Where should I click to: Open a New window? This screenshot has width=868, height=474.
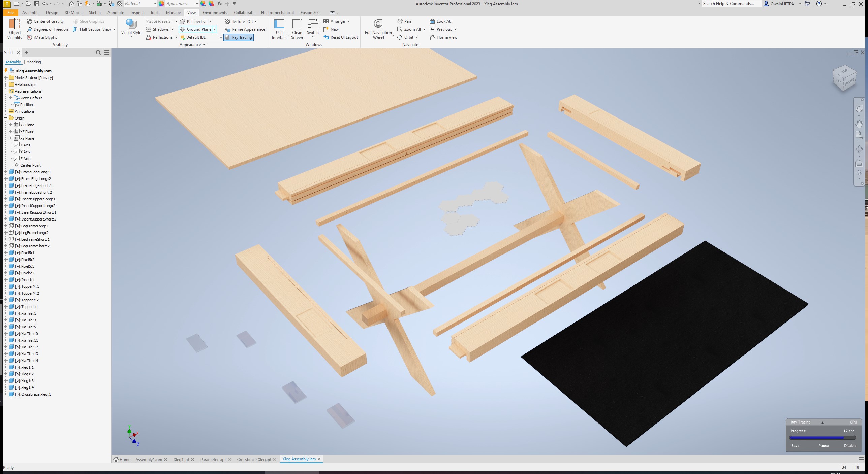331,29
